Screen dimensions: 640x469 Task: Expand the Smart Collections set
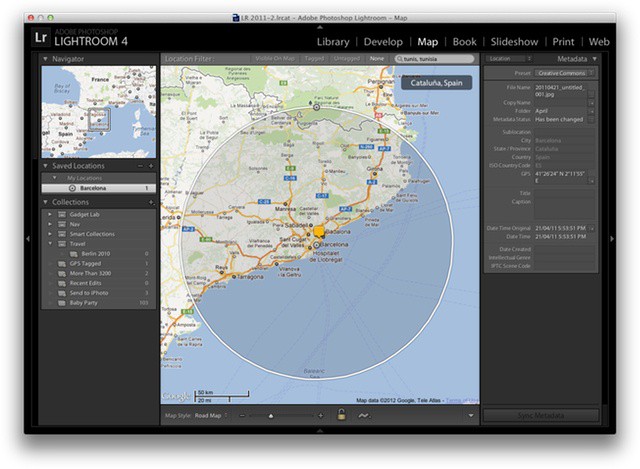pyautogui.click(x=50, y=234)
